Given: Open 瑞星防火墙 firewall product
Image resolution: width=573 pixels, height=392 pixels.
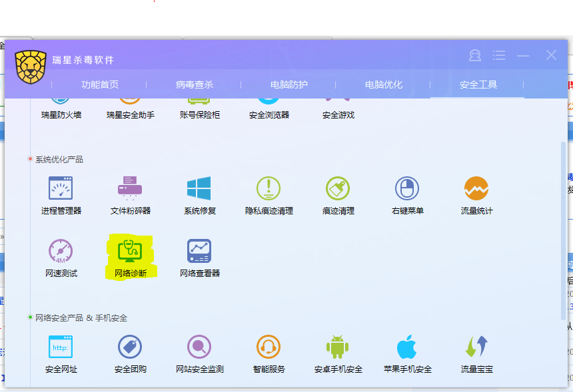Looking at the screenshot, I should [61, 109].
